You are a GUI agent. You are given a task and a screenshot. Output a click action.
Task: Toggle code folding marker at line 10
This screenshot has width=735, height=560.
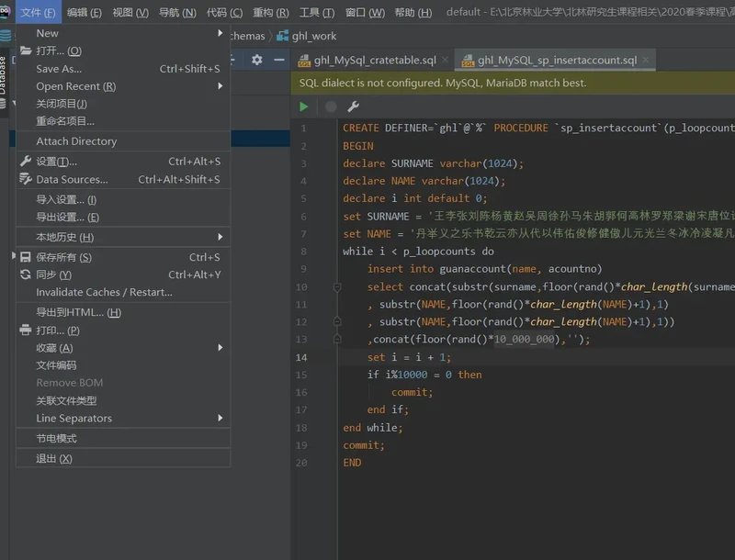click(x=337, y=287)
